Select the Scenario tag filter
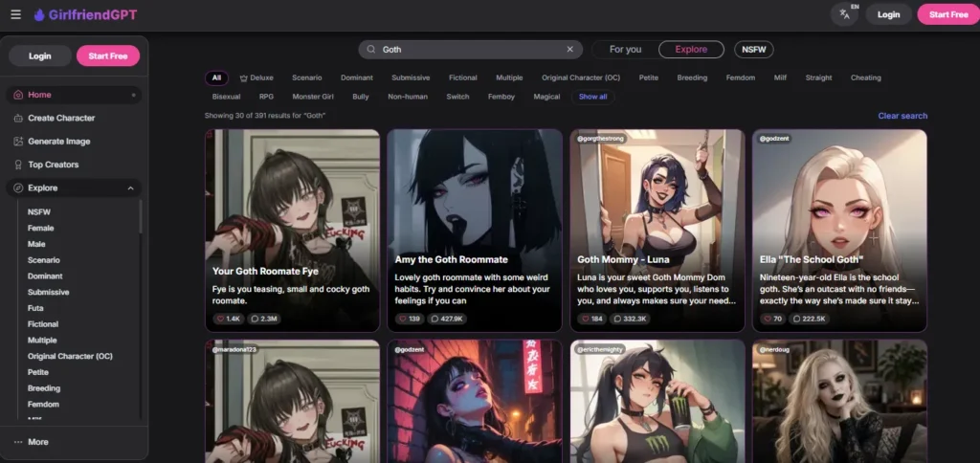This screenshot has width=980, height=463. (x=307, y=78)
